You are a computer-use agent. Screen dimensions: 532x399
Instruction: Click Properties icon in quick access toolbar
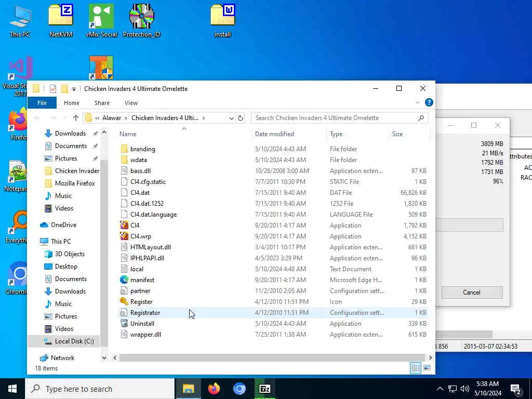tap(53, 89)
